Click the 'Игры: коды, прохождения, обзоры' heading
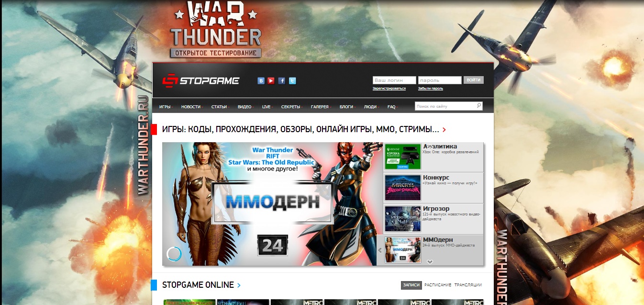This screenshot has width=644, height=305. 300,130
